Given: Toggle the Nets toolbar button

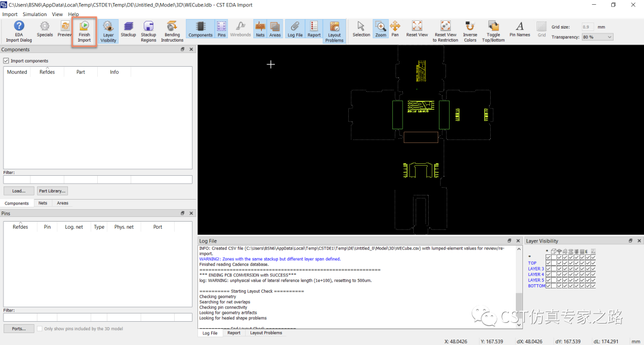Looking at the screenshot, I should 261,30.
